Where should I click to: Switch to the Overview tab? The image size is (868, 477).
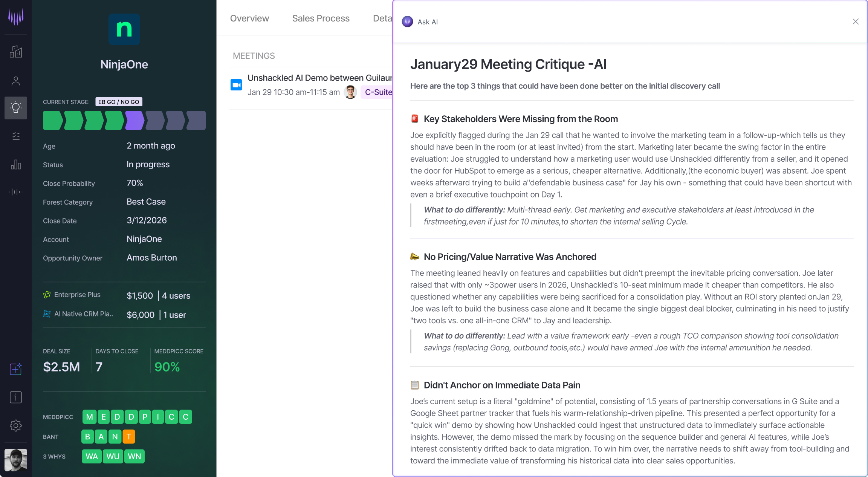[249, 18]
